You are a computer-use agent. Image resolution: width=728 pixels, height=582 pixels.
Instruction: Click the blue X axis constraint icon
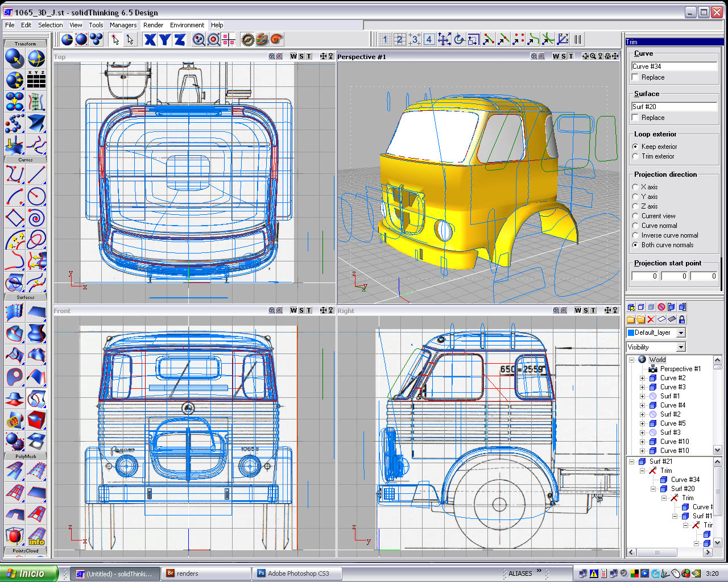coord(150,39)
